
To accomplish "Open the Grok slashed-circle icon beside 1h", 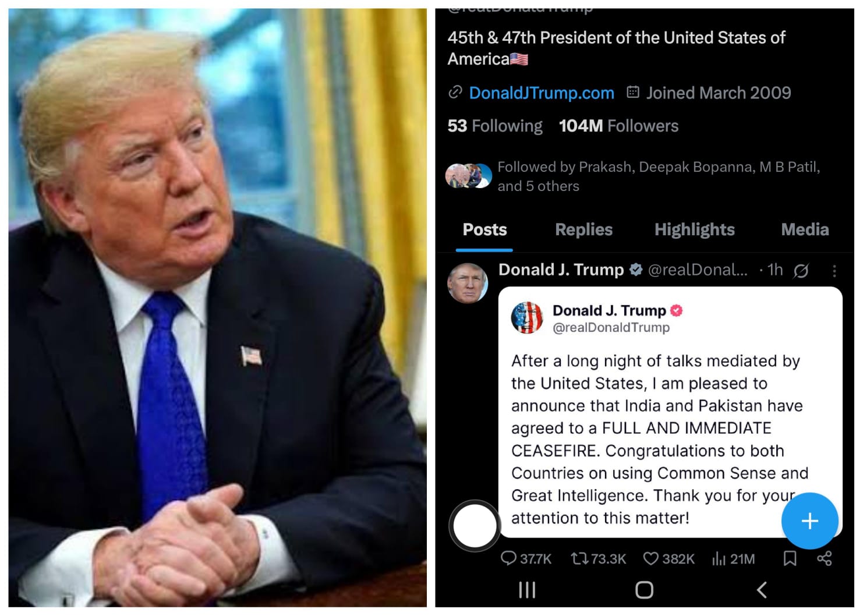I will 801,271.
